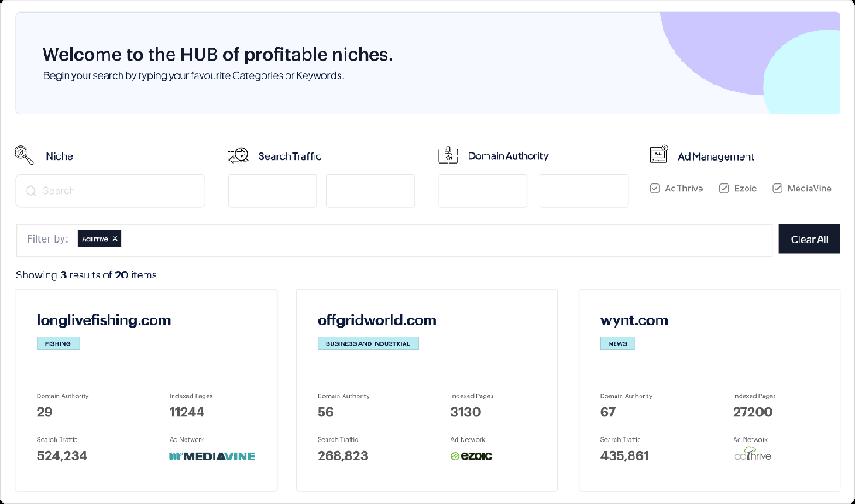The image size is (855, 504).
Task: Click the Niche Search input field
Action: point(109,190)
